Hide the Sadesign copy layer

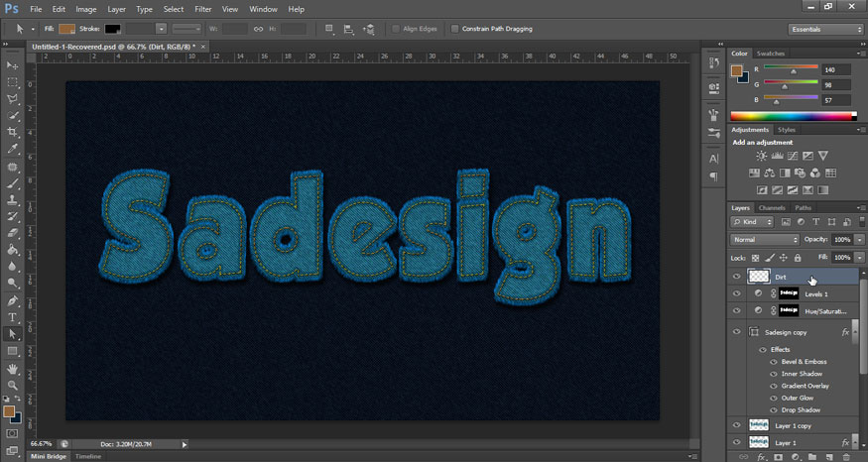pos(737,332)
